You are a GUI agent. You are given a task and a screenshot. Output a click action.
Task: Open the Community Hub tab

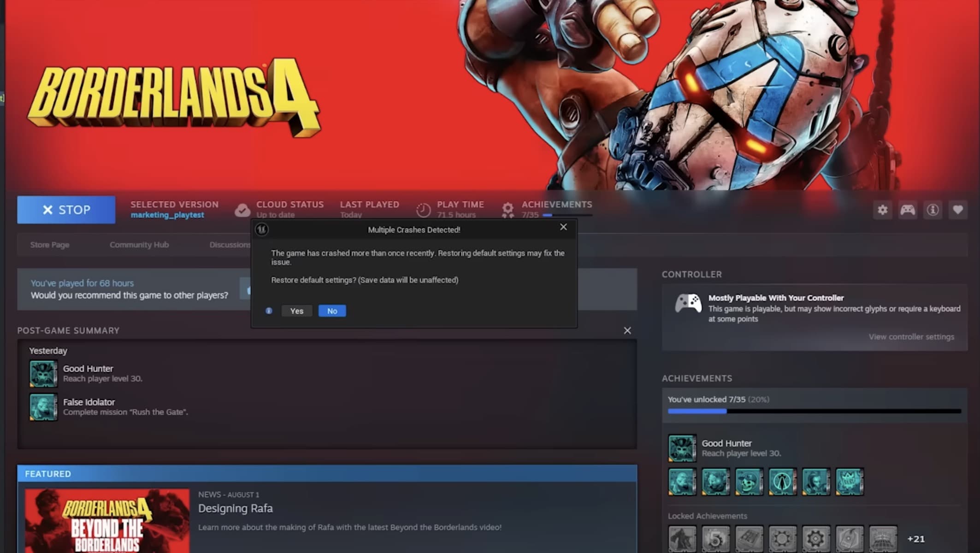(x=139, y=245)
